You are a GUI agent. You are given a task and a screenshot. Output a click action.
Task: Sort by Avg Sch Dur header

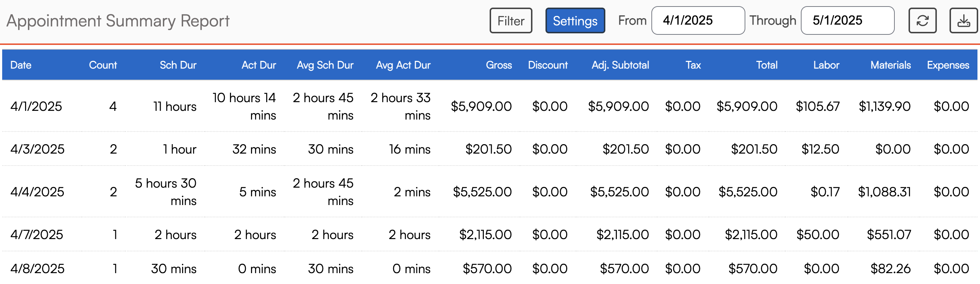coord(325,65)
